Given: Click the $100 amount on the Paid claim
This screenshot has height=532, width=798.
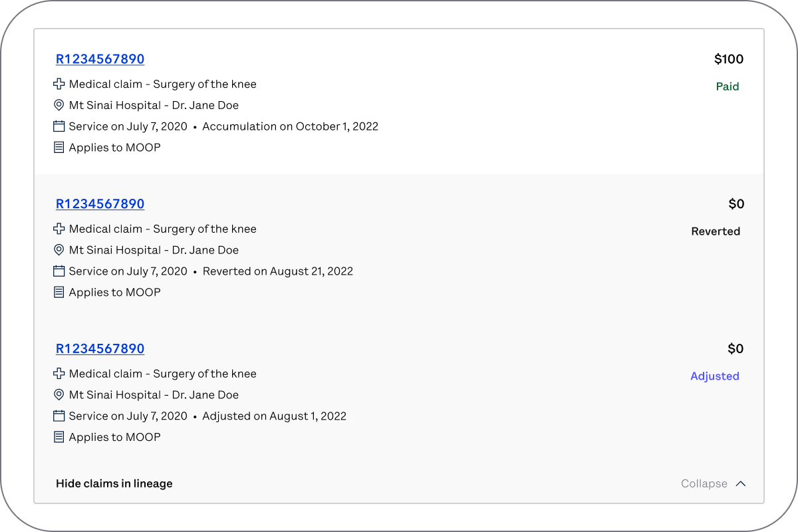Looking at the screenshot, I should (x=729, y=59).
